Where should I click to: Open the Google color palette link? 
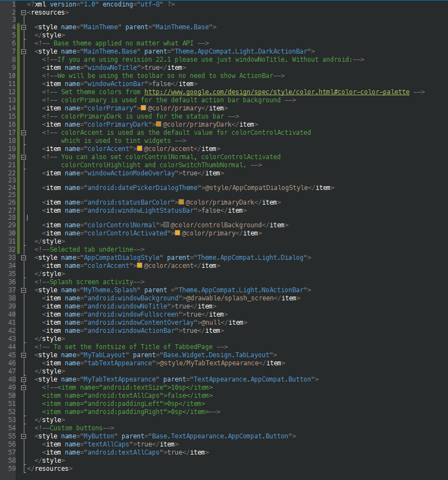(x=277, y=92)
